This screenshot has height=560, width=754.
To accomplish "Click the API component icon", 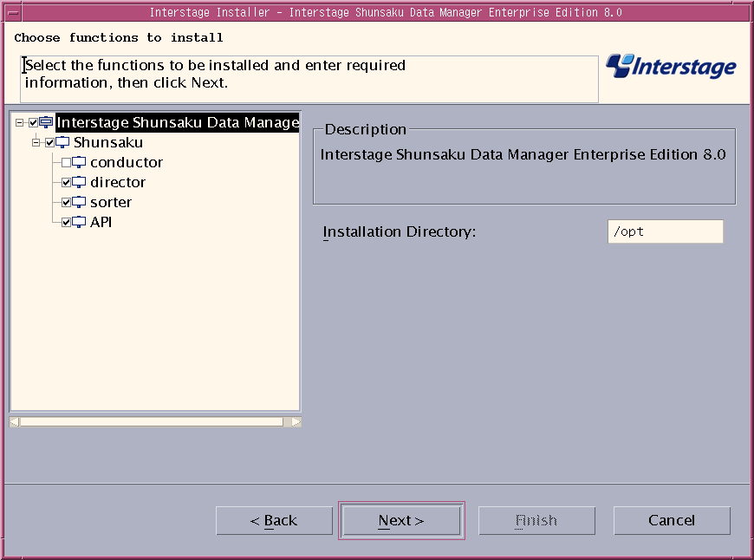I will point(79,222).
